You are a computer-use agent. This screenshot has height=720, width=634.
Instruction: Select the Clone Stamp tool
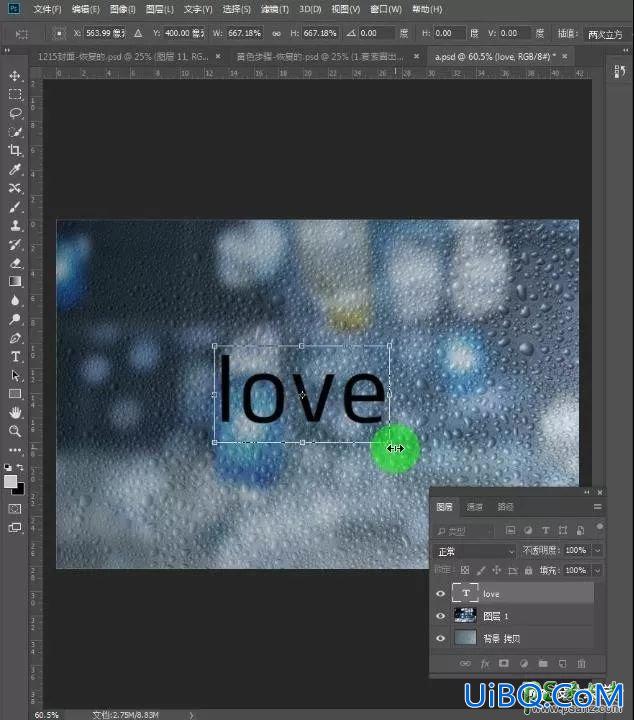pyautogui.click(x=15, y=225)
